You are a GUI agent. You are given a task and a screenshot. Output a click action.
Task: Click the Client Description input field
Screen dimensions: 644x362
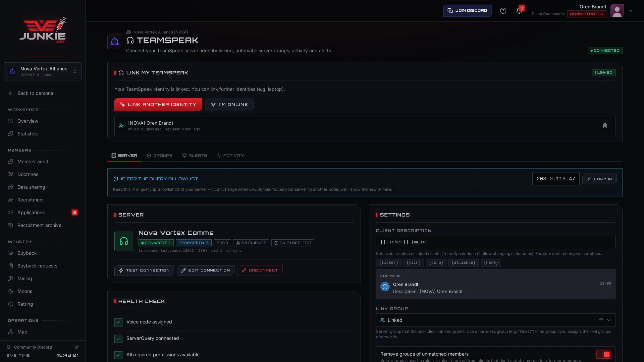pos(495,242)
